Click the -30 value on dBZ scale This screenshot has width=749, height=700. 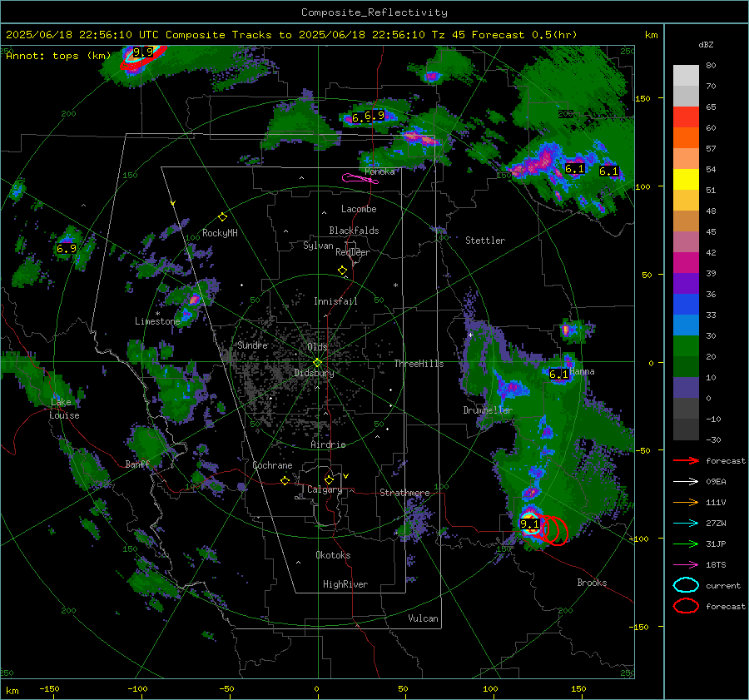(x=713, y=440)
